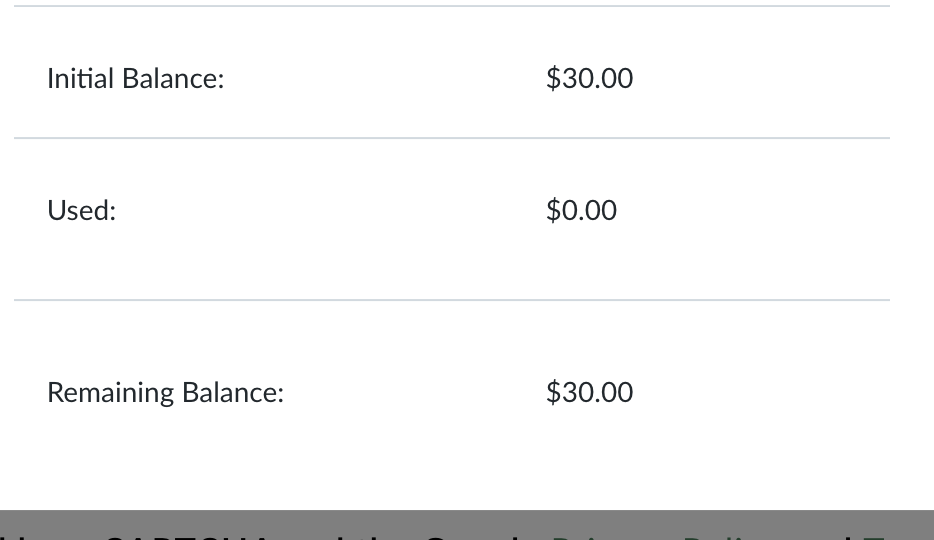Click the dollar sign before 0.00
This screenshot has width=934, height=540.
pyautogui.click(x=553, y=211)
